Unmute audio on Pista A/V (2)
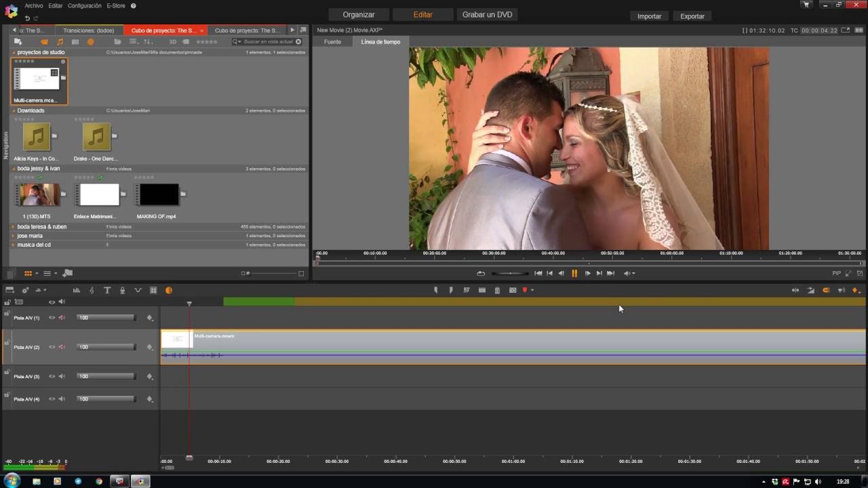The width and height of the screenshot is (868, 488). coord(62,347)
